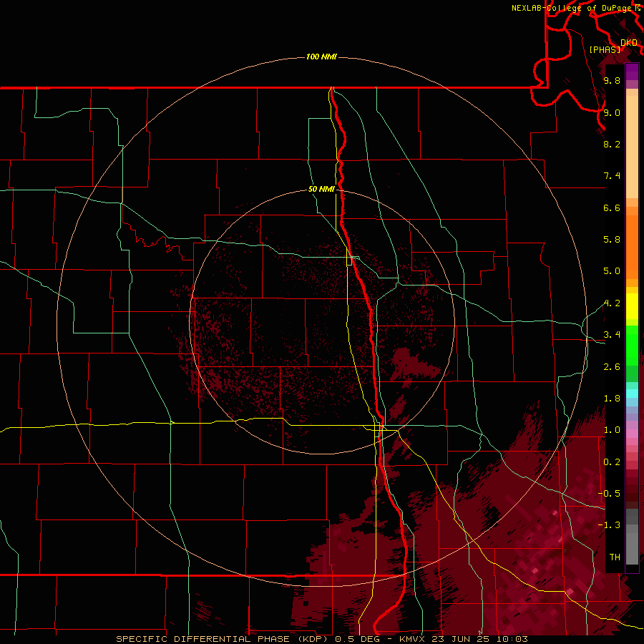
Task: Pick the light peach band on the color scale
Action: (632, 147)
